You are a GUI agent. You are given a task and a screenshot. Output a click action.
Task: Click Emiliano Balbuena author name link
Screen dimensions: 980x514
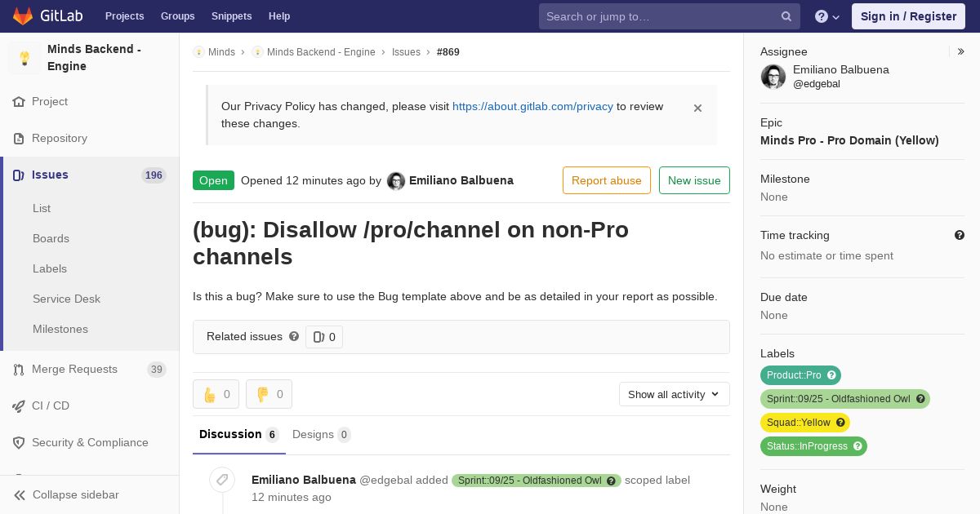click(x=461, y=180)
